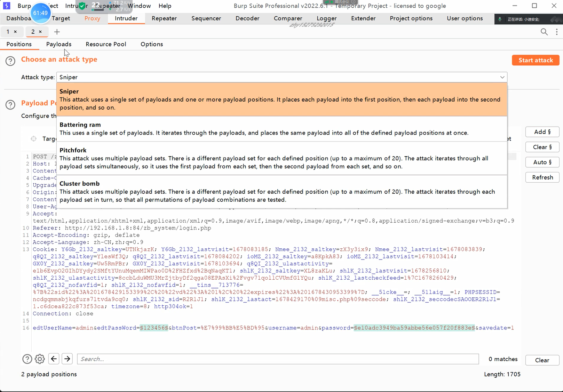Select the Battering ram attack type
Viewport: 563px width, 392px height.
pyautogui.click(x=281, y=129)
